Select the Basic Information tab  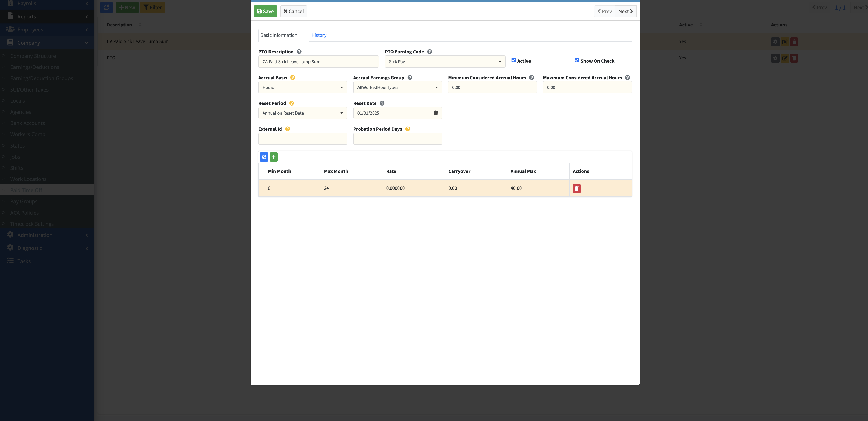279,35
